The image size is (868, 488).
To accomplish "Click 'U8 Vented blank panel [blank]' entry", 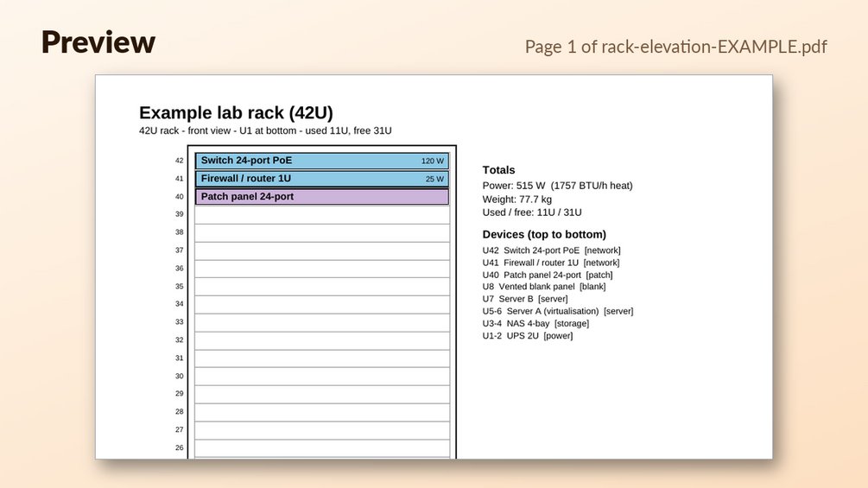I will [544, 287].
